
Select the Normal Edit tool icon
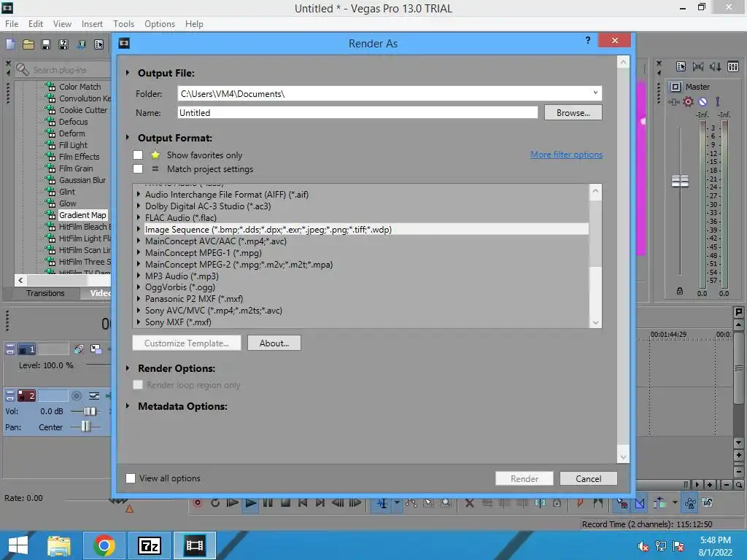click(x=382, y=503)
